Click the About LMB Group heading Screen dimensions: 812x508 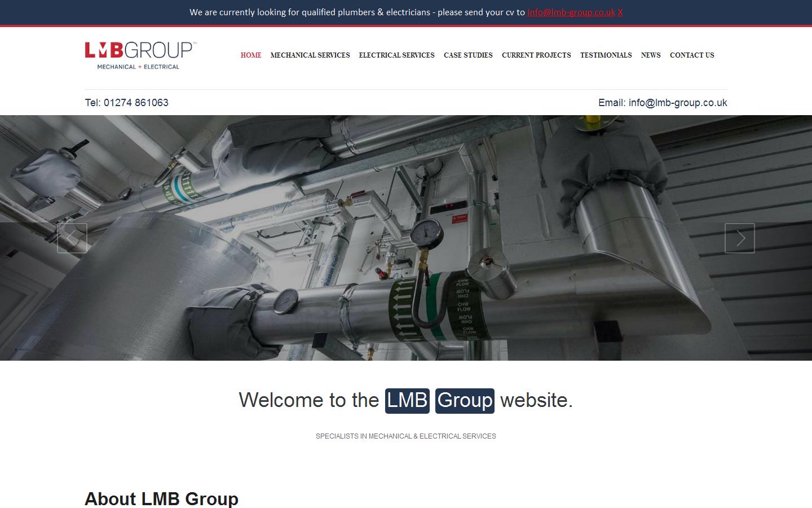161,499
